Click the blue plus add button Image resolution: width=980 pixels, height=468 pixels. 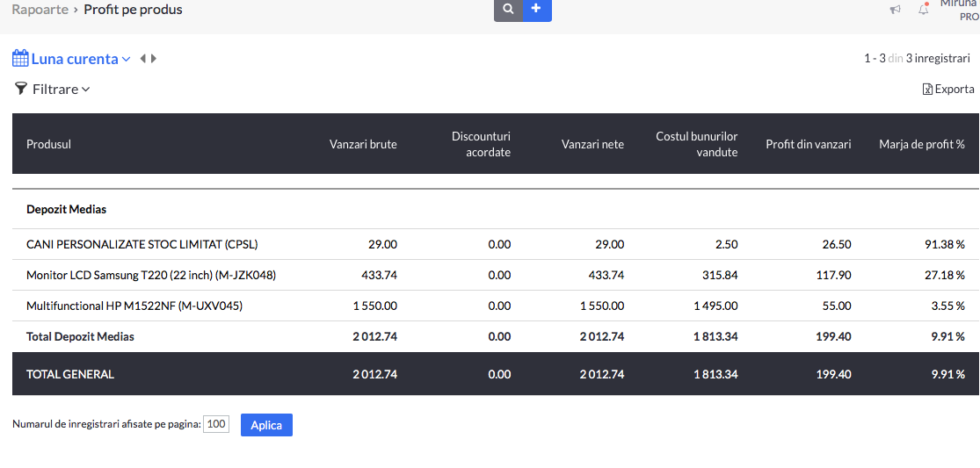pos(536,10)
